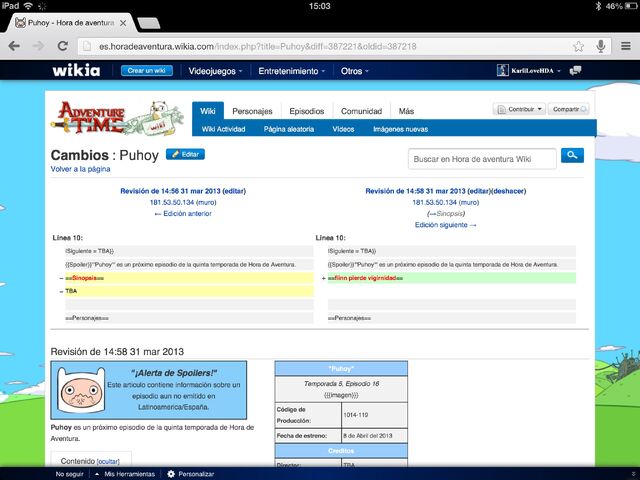Bookmark the page with the star icon
The width and height of the screenshot is (640, 480).
tap(578, 46)
